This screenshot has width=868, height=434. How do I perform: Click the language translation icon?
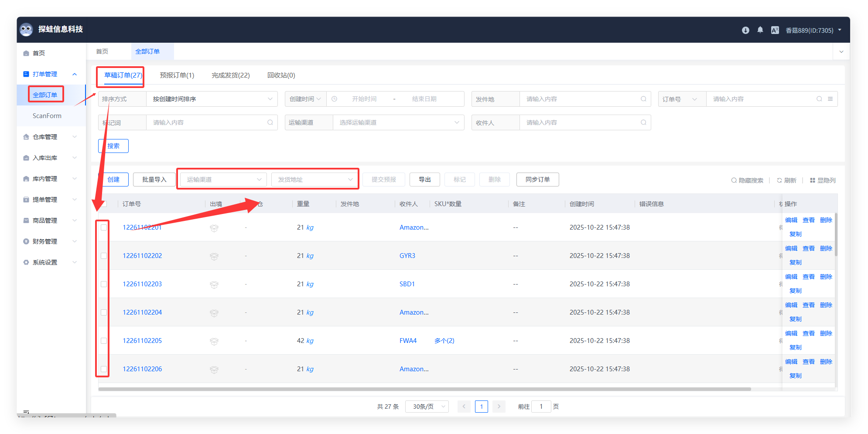coord(775,30)
